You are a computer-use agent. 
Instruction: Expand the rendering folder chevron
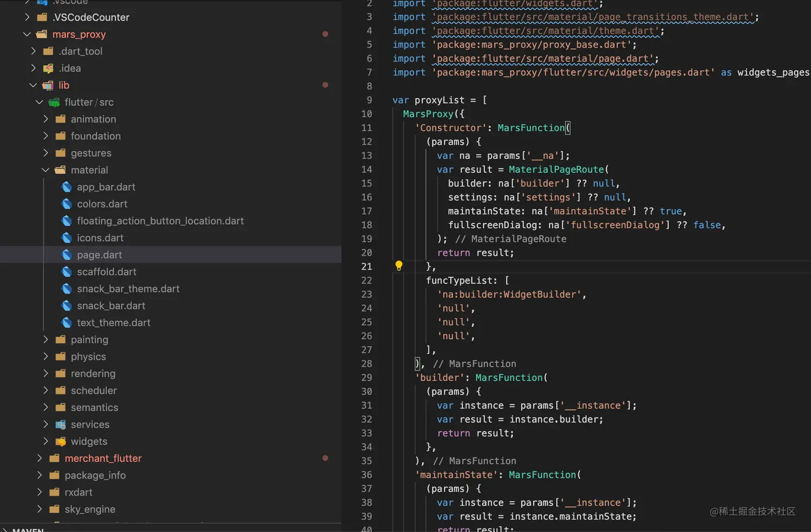pos(46,374)
